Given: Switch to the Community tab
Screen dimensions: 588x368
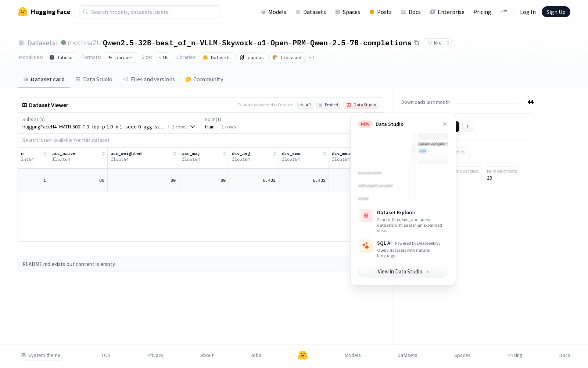Looking at the screenshot, I should (204, 79).
